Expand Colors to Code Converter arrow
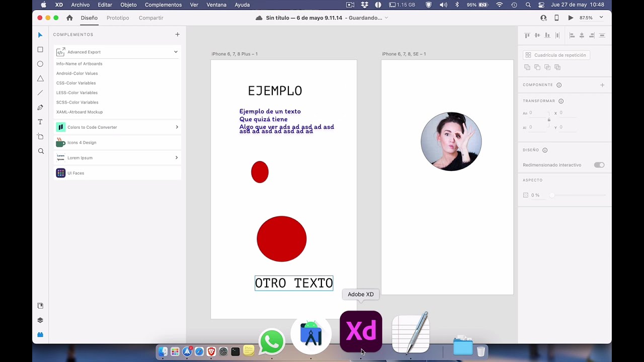 tap(177, 127)
